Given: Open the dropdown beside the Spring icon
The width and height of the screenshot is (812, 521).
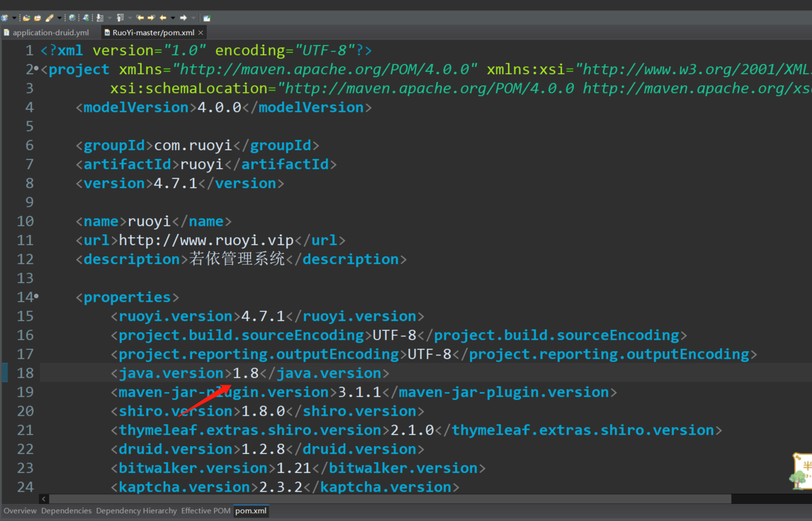Looking at the screenshot, I should coord(14,18).
